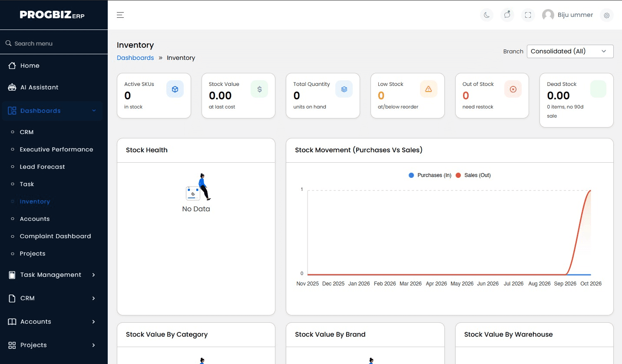Open CRM dashboard submenu item
The height and width of the screenshot is (364, 622).
click(x=26, y=132)
